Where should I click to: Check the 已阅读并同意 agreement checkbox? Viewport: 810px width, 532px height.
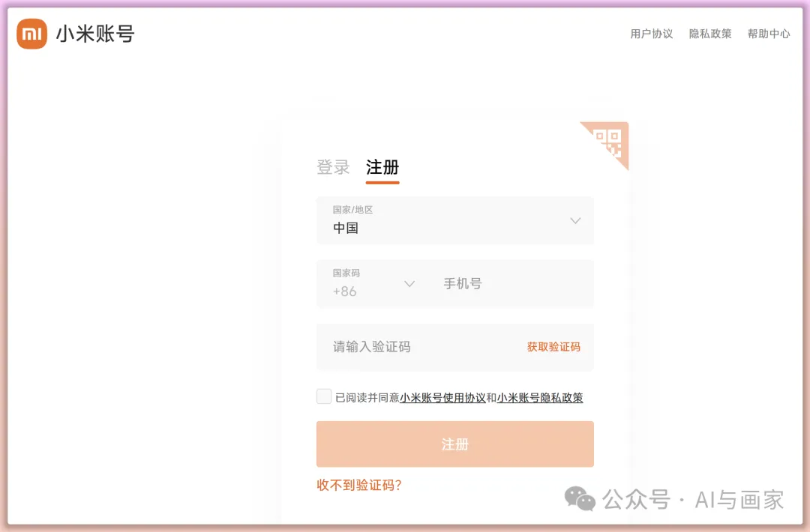coord(324,396)
